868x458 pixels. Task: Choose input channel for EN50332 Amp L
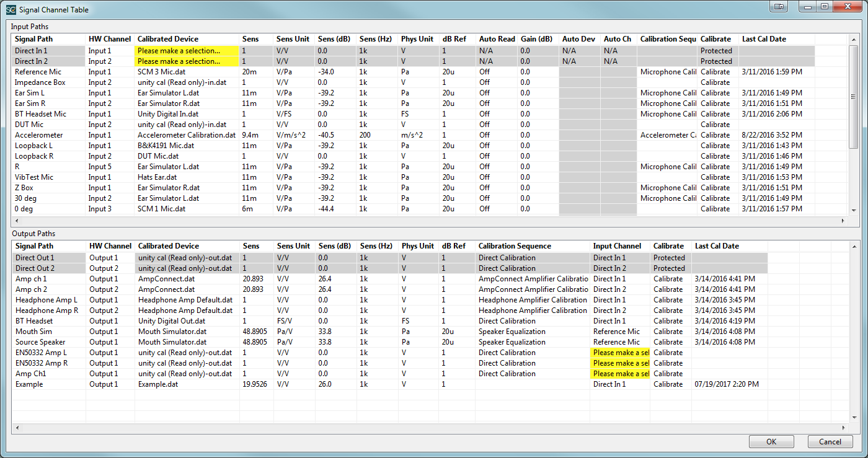pos(620,353)
